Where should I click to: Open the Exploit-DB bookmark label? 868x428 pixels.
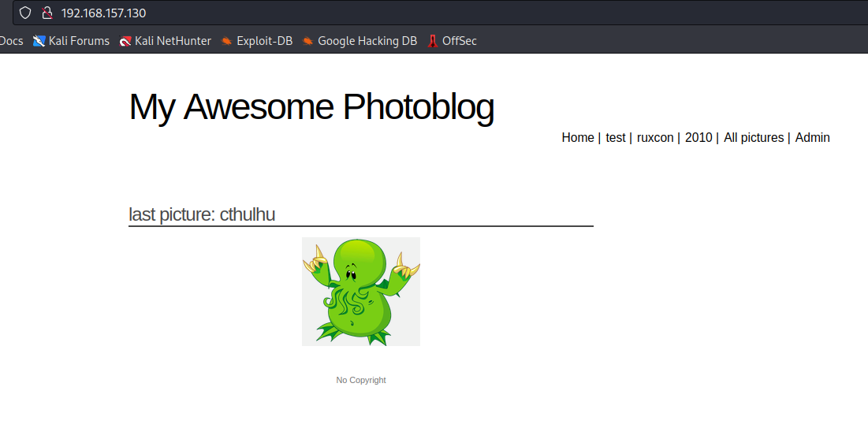coord(265,41)
